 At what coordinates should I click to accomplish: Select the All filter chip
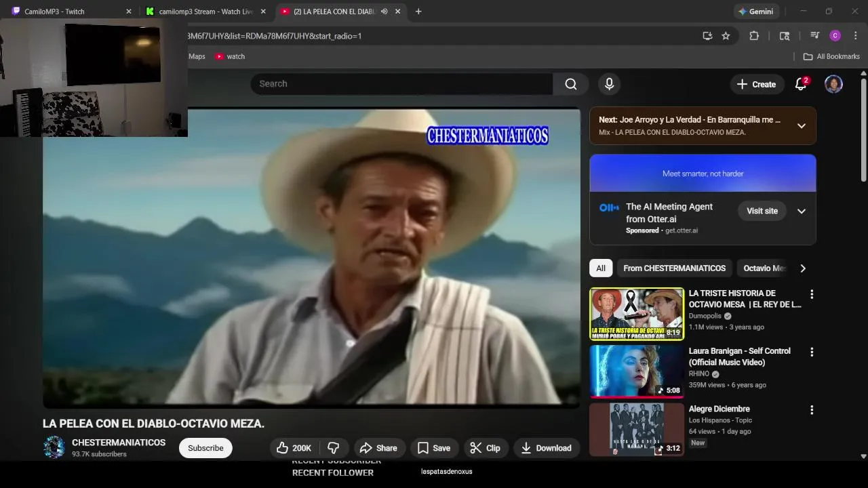[x=601, y=268]
